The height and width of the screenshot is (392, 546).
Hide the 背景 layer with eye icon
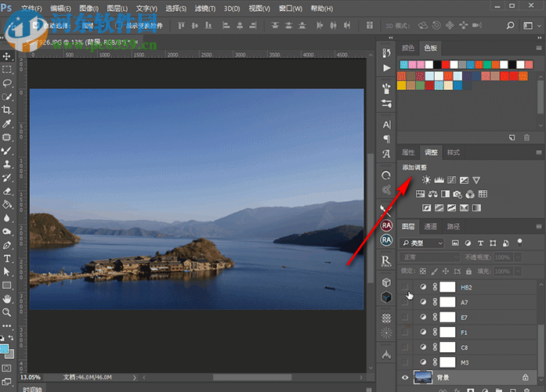406,377
